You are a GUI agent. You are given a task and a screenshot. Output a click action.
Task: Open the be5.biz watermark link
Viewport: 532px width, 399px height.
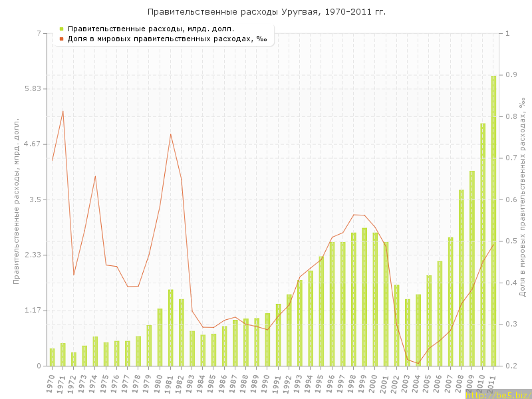(497, 394)
